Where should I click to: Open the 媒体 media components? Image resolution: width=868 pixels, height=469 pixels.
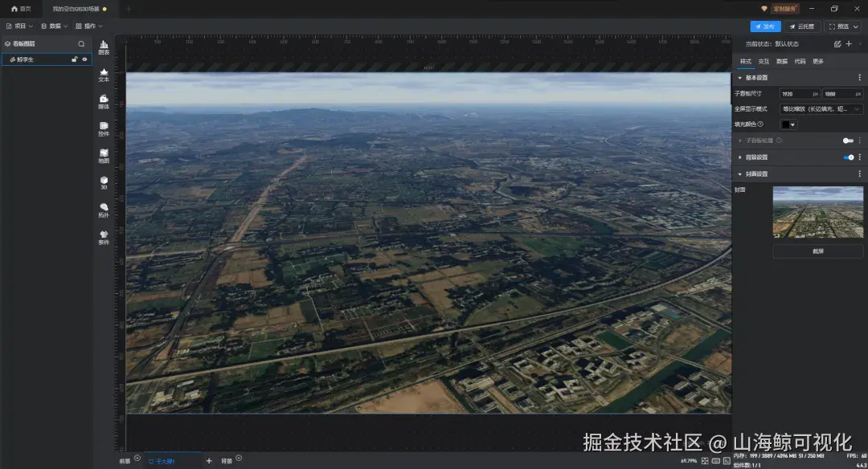click(104, 102)
